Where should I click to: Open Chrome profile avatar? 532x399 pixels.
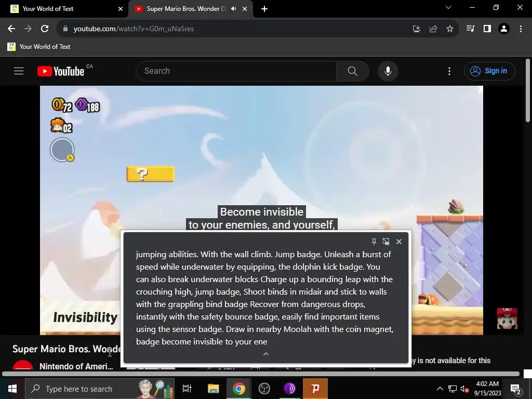tap(504, 29)
